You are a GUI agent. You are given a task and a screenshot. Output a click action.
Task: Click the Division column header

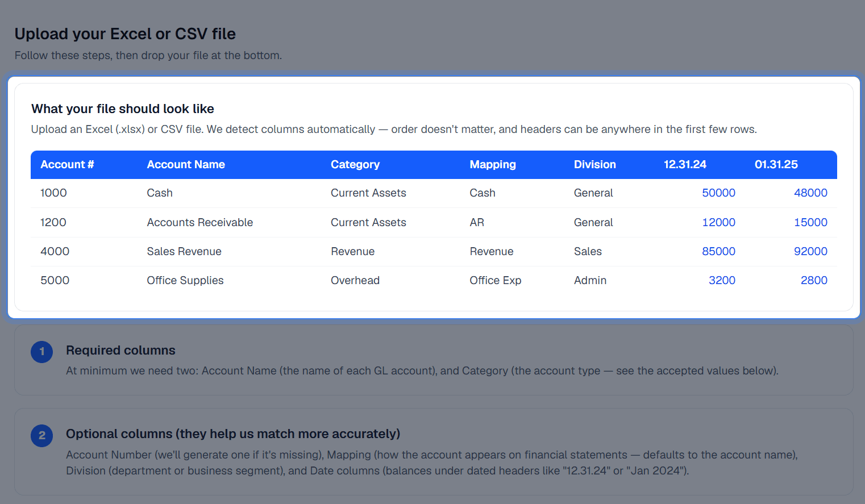(595, 165)
